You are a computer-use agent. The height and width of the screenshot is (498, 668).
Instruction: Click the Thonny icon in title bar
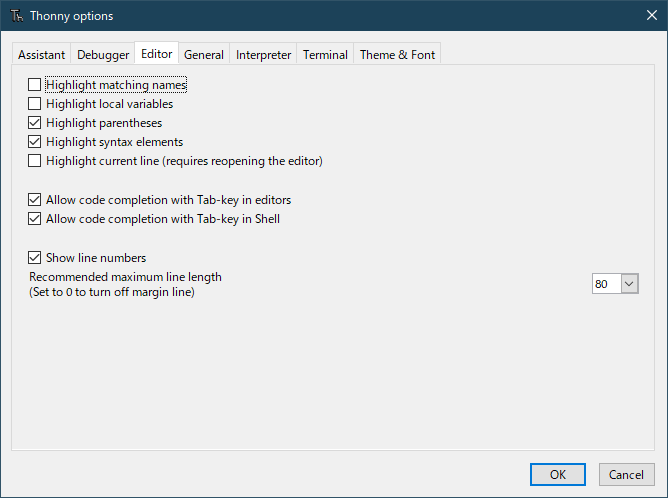[x=17, y=16]
